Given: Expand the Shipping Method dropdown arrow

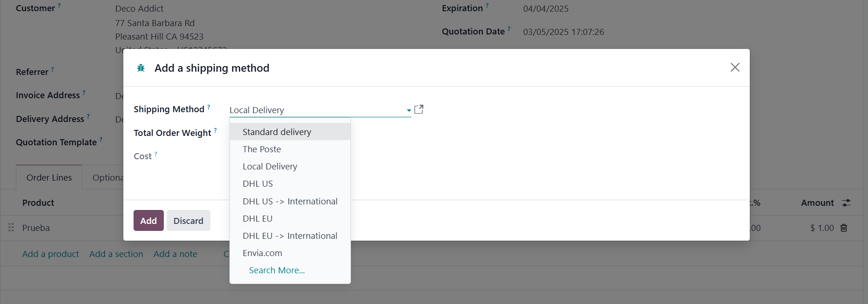Looking at the screenshot, I should click(409, 110).
